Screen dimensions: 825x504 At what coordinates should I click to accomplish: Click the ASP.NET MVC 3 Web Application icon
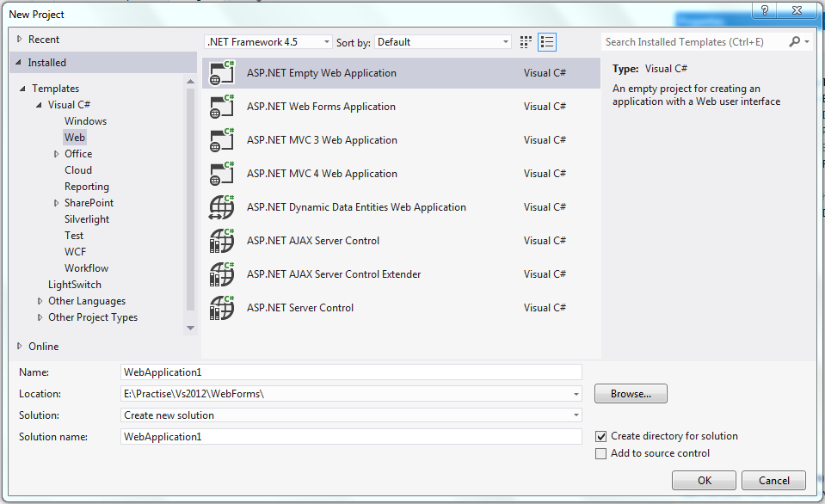pyautogui.click(x=221, y=140)
